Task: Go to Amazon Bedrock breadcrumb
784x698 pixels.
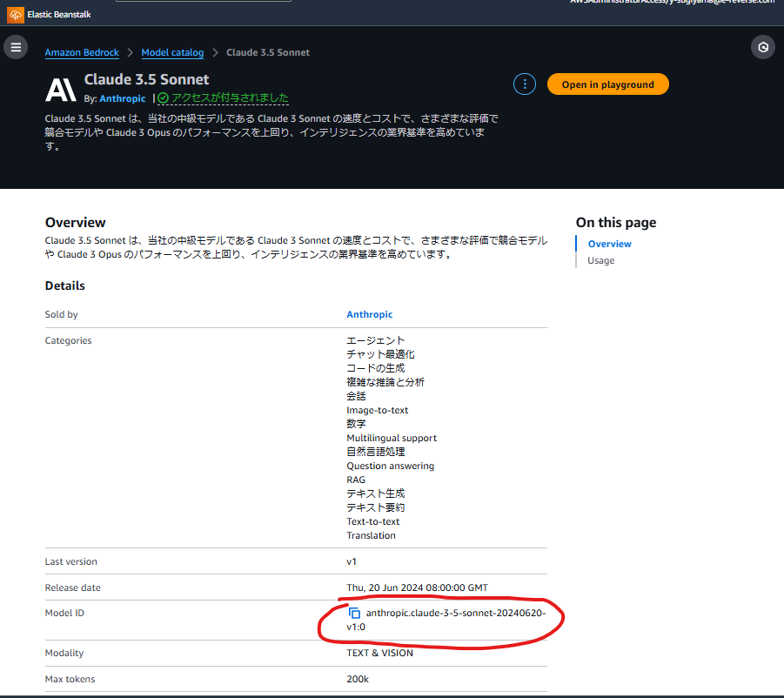Action: click(x=82, y=52)
